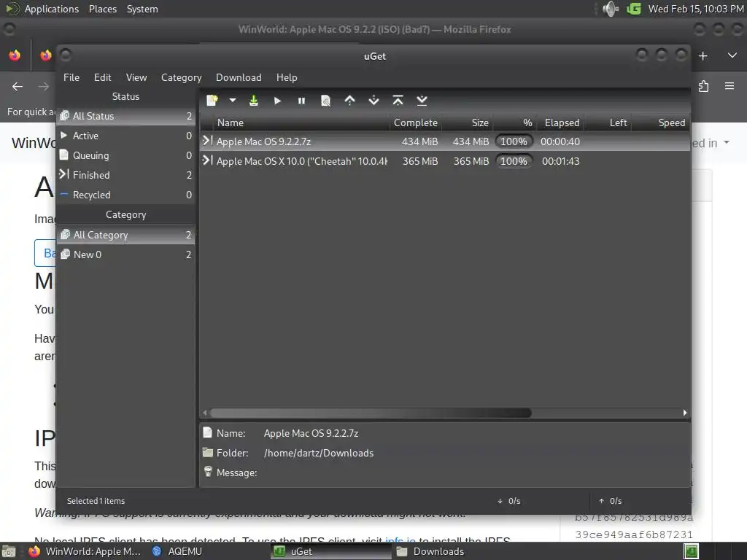Sort by the Speed column header
Screen dimensions: 747x560
[x=660, y=122]
